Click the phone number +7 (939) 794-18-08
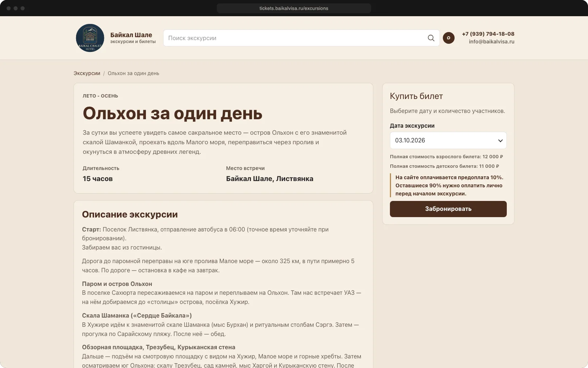Screen dimensions: 588x368 (488, 34)
